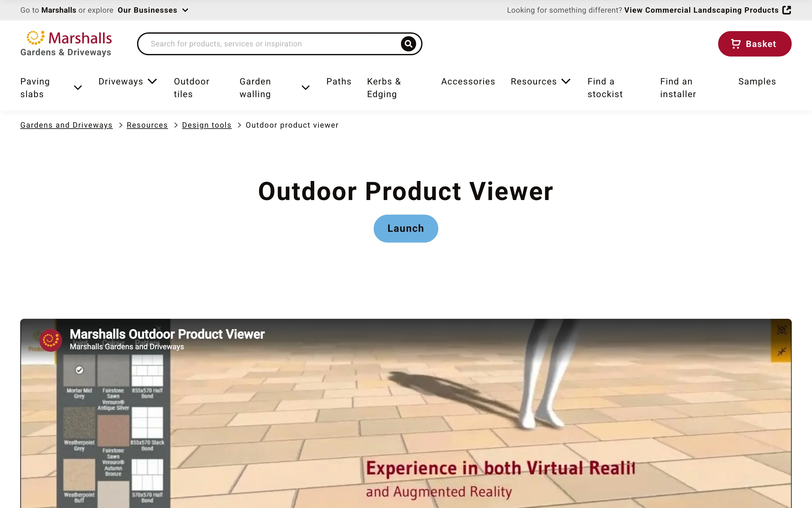
Task: Click the collapse arrows icon in video corner
Action: [x=782, y=352]
